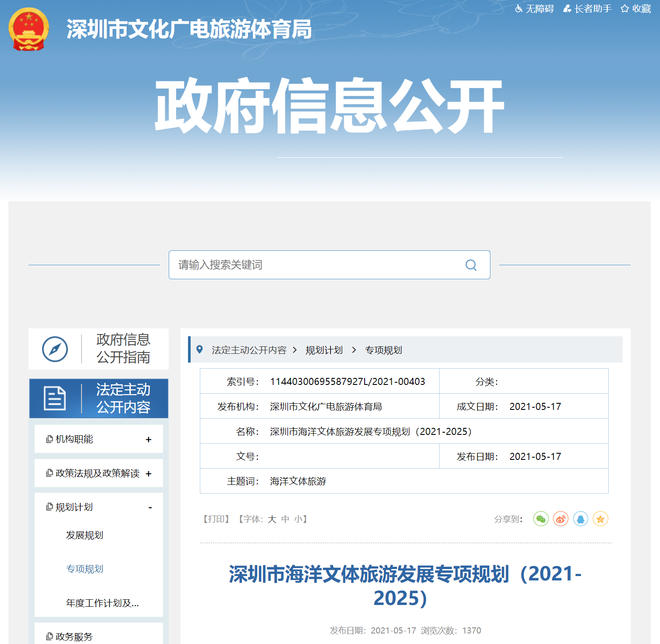
Task: Go to 规划计划 in breadcrumb
Action: click(x=324, y=350)
